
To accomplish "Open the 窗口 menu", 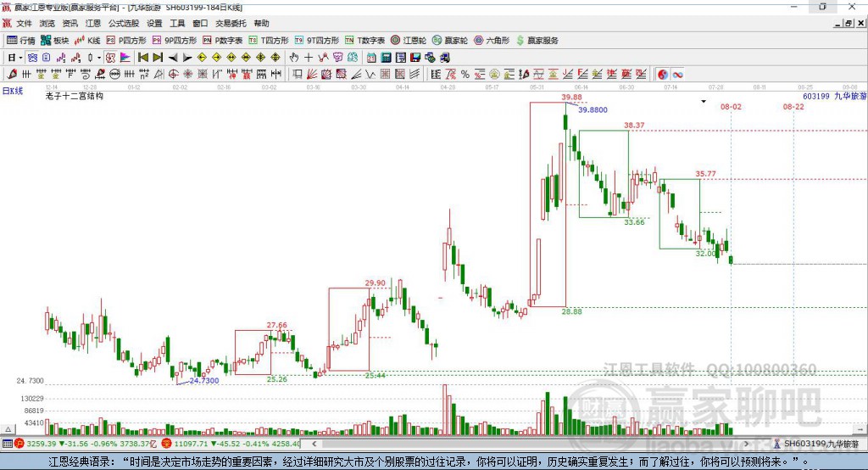I will (200, 23).
